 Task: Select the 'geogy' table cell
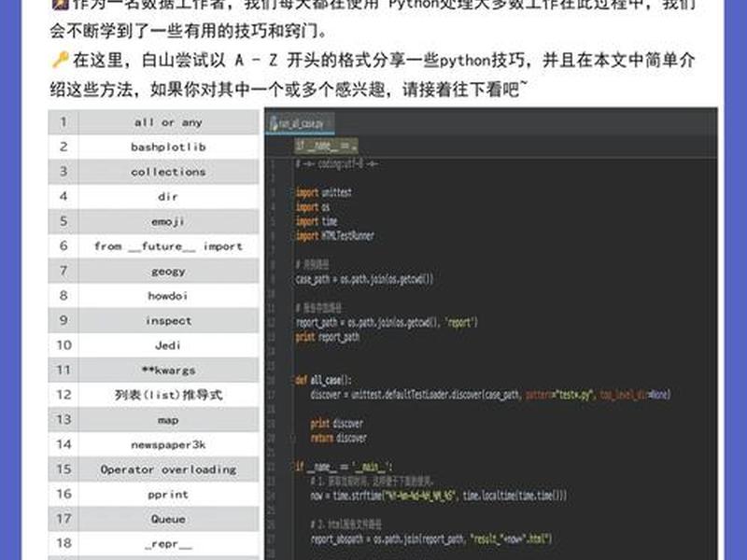click(169, 271)
